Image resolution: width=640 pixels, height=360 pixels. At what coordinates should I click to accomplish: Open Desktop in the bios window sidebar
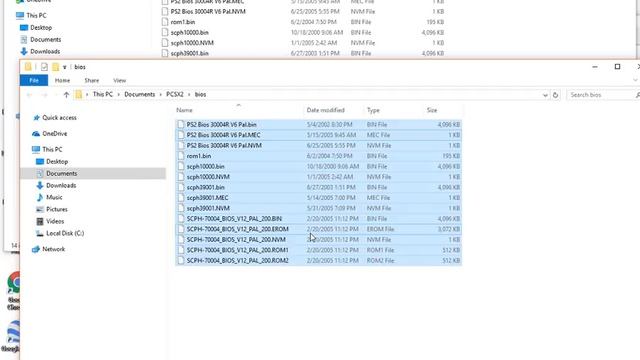[57, 161]
